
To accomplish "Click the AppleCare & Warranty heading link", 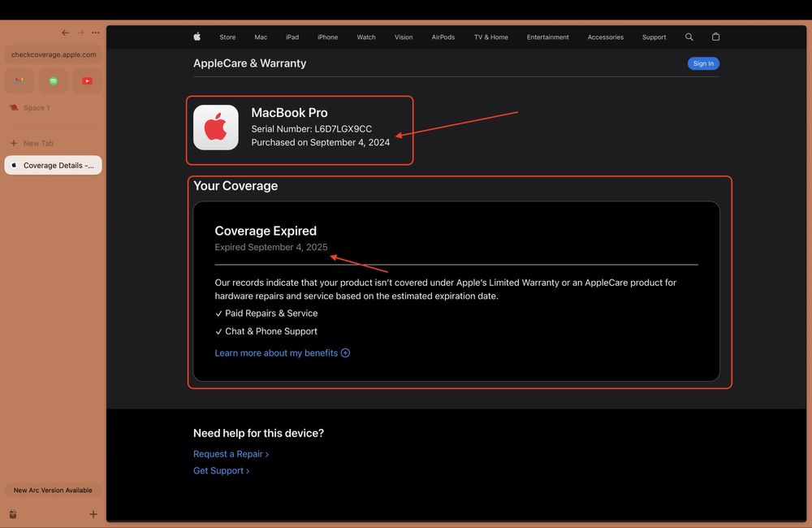I will 249,63.
